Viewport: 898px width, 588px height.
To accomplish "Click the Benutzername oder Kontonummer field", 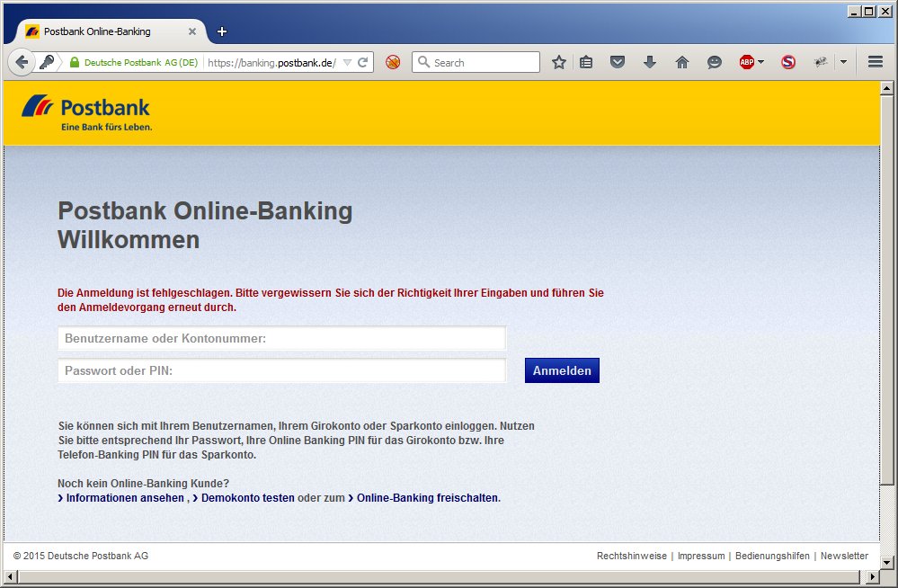I will [281, 338].
